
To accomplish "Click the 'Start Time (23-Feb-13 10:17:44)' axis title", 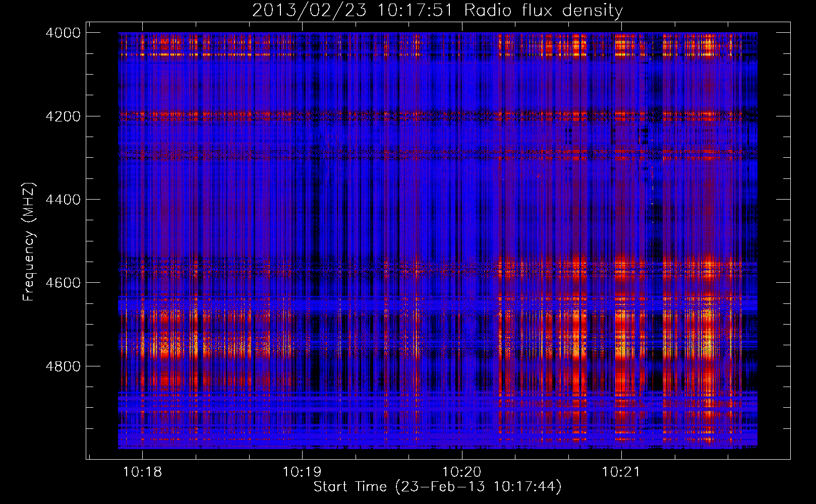I will [437, 487].
